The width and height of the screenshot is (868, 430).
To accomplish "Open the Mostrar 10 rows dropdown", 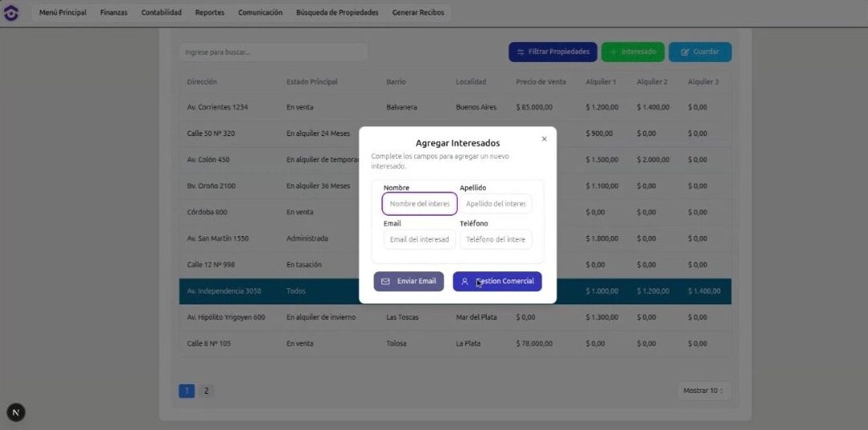I will pos(703,391).
